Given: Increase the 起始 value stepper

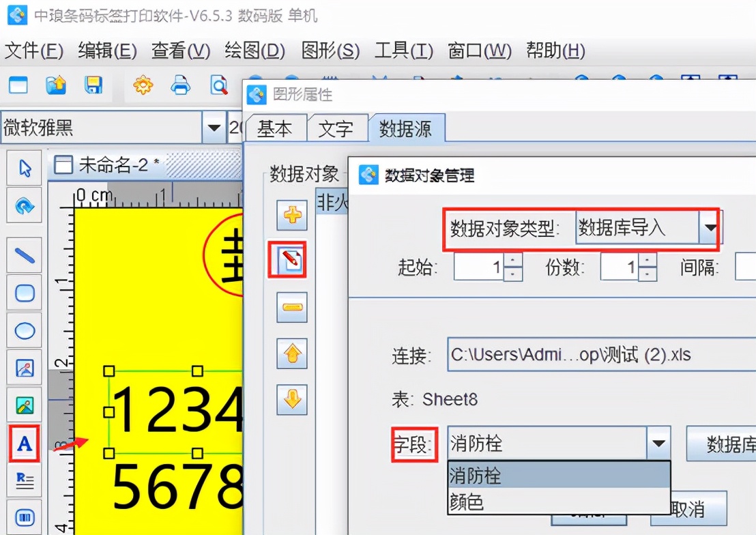Looking at the screenshot, I should point(513,261).
